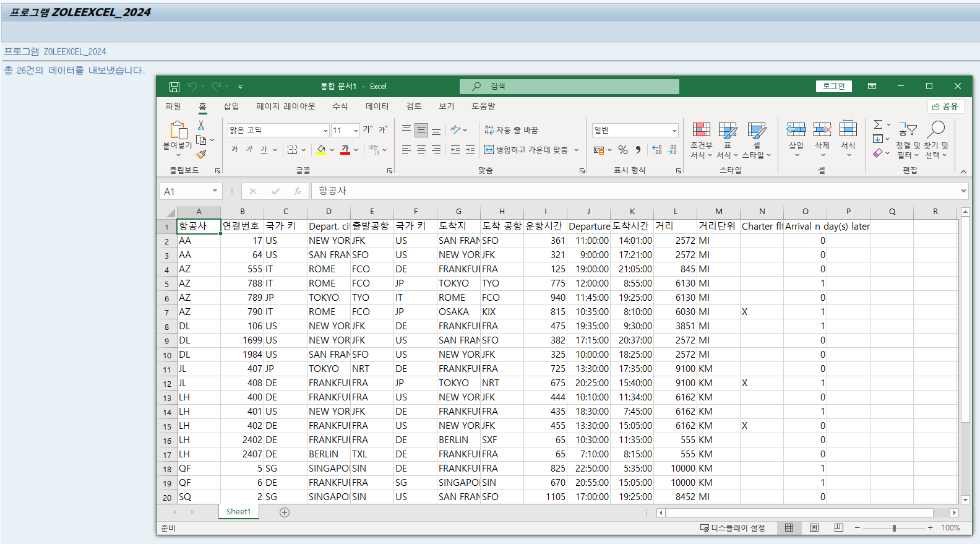Click the Paste (붙여넣기) clipboard icon
Viewport: 980px width, 544px height.
[178, 130]
